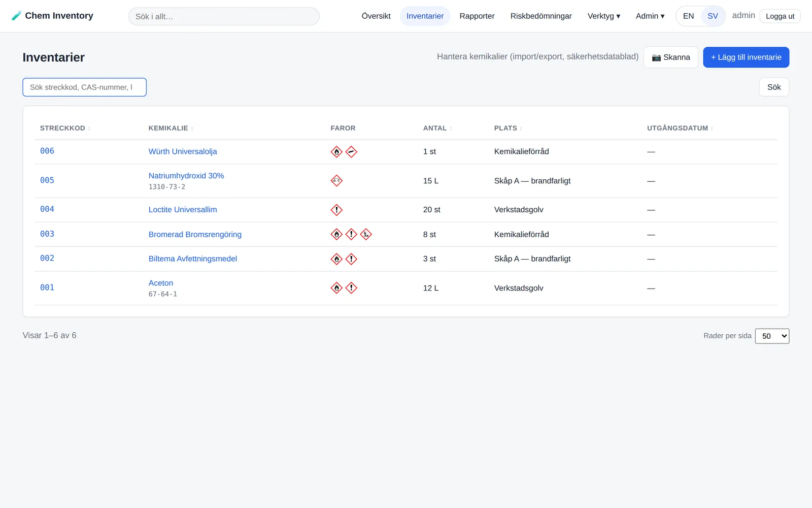The height and width of the screenshot is (508, 812).
Task: Open Würth Universalolja link
Action: click(x=183, y=151)
